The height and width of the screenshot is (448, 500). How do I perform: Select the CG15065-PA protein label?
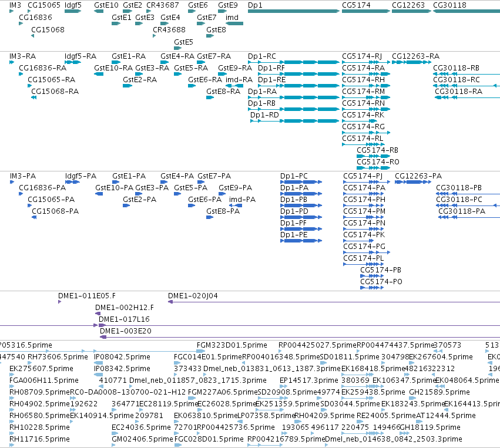(x=51, y=200)
